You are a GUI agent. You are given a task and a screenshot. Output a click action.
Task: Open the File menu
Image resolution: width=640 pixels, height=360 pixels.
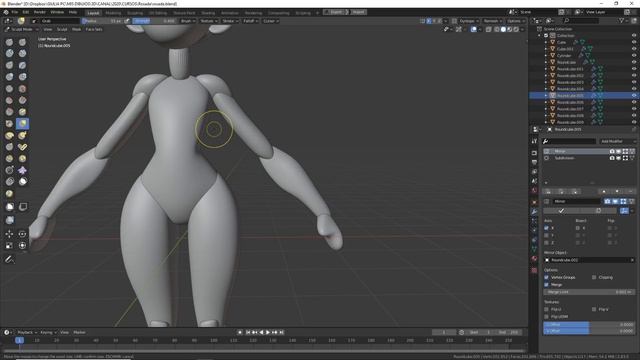coord(15,12)
